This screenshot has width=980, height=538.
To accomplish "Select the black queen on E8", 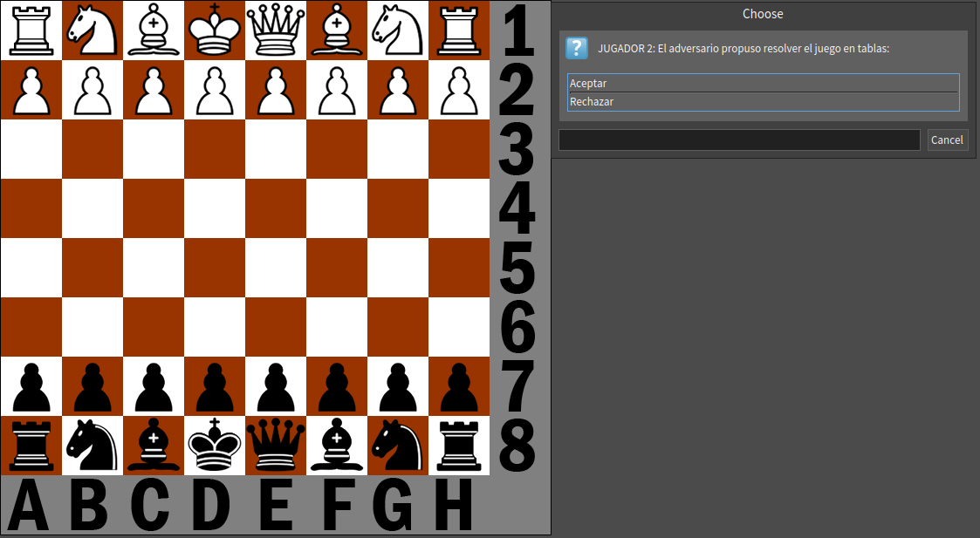I will coord(276,445).
